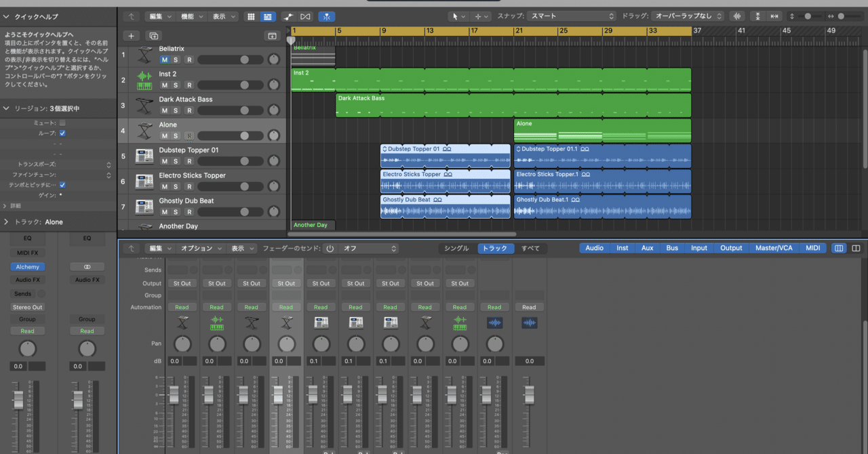The height and width of the screenshot is (454, 868).
Task: Solo the Inst 2 track
Action: (x=176, y=85)
